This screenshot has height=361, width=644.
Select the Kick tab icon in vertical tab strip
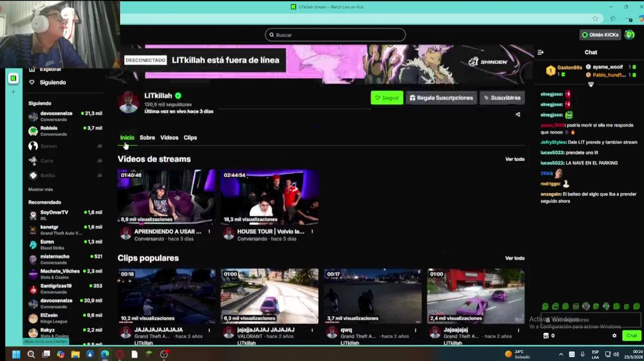tap(14, 78)
